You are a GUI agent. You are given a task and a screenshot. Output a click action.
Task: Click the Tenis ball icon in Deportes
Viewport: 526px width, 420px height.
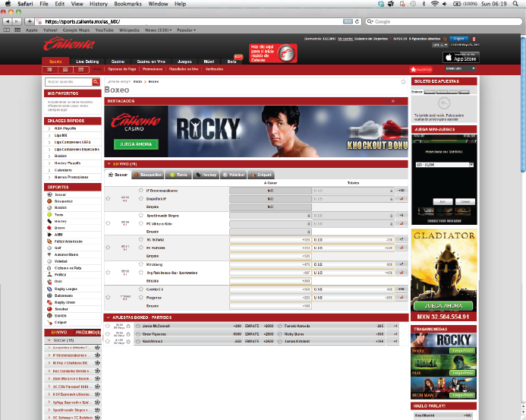[x=49, y=214]
